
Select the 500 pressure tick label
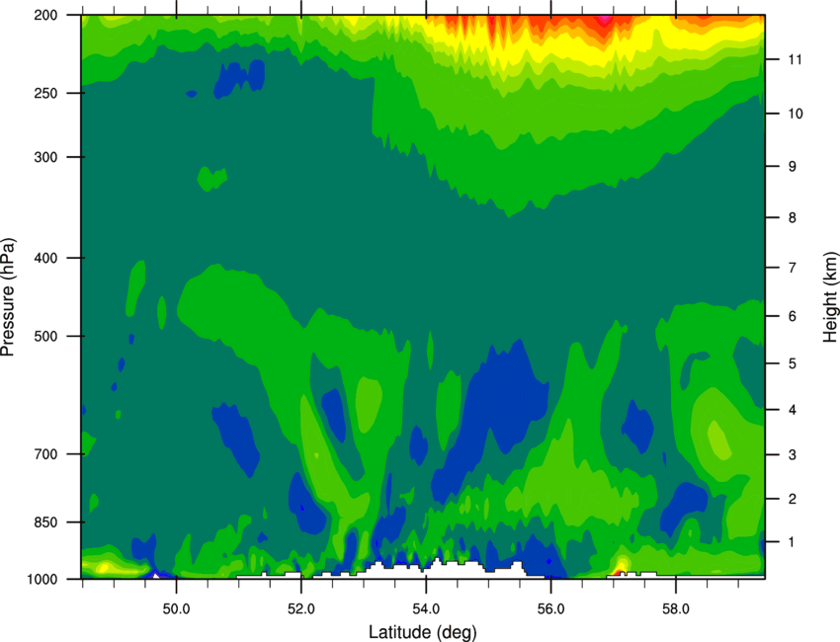point(45,336)
